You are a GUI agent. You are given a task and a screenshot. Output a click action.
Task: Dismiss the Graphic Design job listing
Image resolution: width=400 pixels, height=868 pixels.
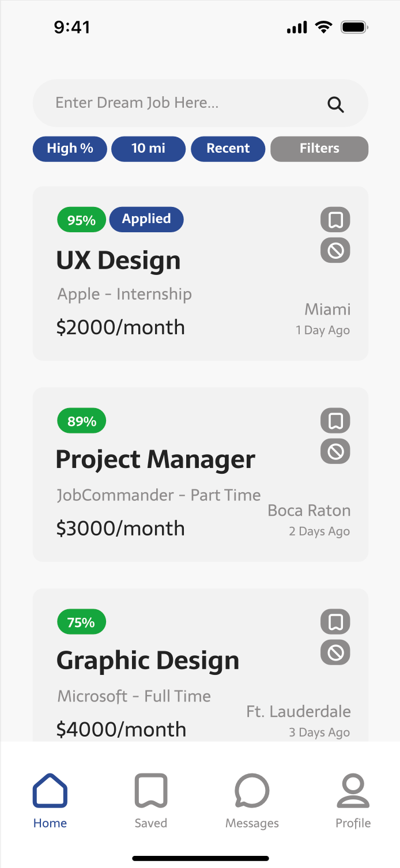click(335, 652)
